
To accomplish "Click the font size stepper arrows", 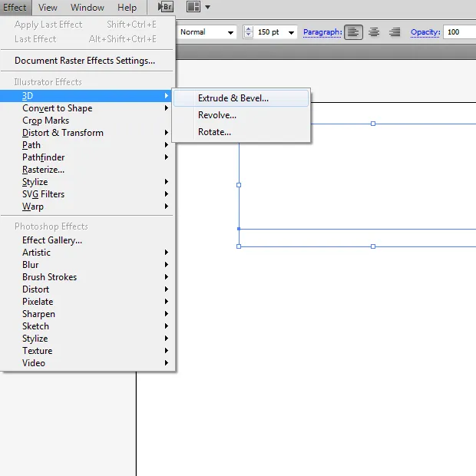I will click(x=248, y=32).
